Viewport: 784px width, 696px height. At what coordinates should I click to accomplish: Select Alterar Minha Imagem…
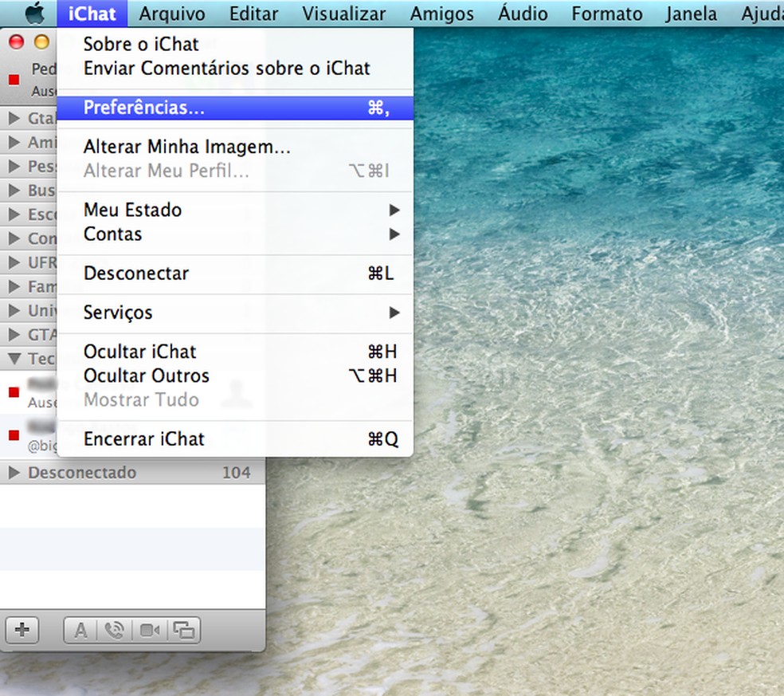235,147
